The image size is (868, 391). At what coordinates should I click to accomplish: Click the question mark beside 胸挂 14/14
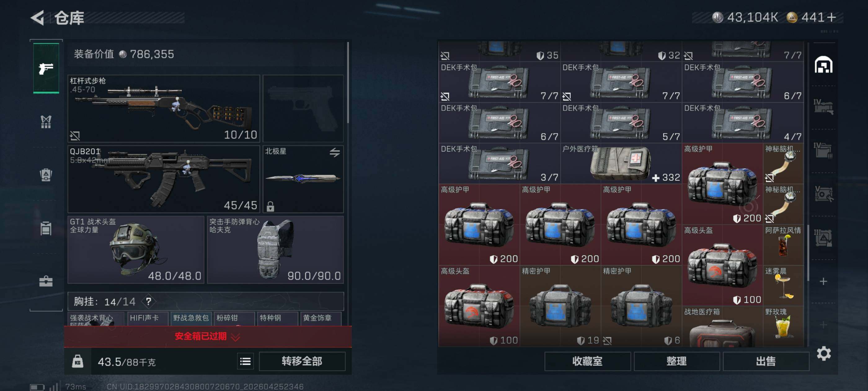148,301
